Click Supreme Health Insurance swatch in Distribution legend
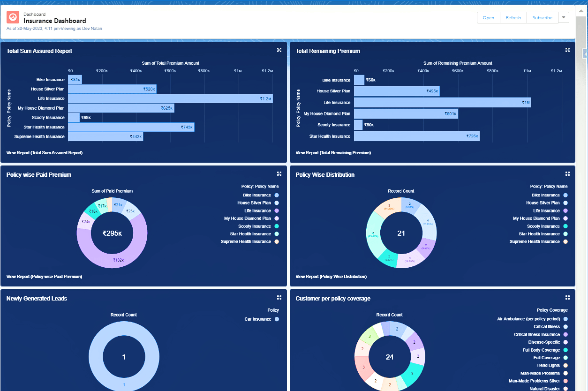 (565, 241)
